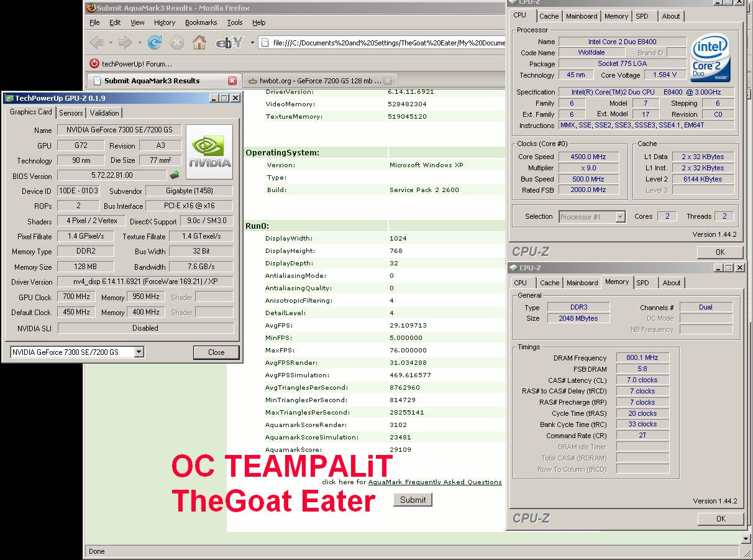Open AquaMark Frequently Asked Questions link
The width and height of the screenshot is (753, 560).
point(435,482)
